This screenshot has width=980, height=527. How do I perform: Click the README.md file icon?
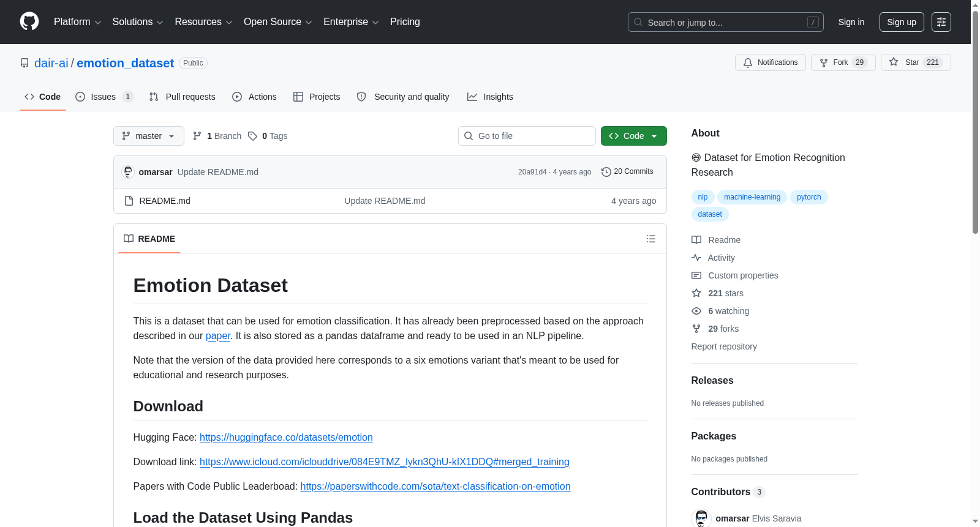pyautogui.click(x=129, y=201)
